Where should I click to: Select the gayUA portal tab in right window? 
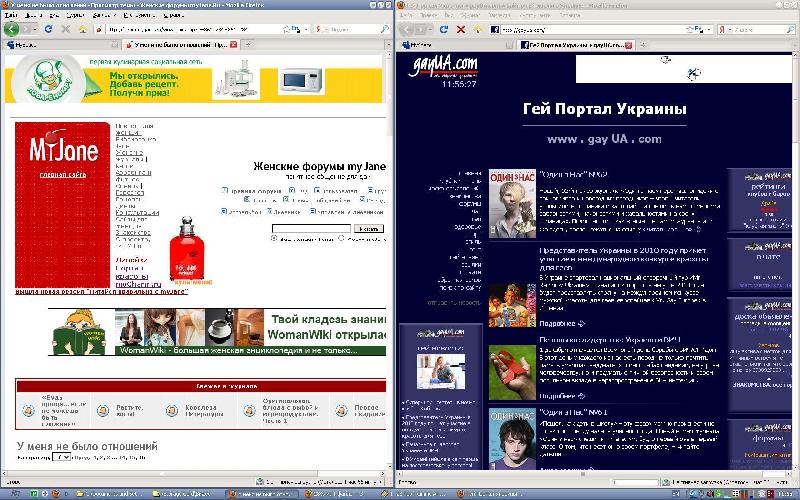tap(576, 45)
